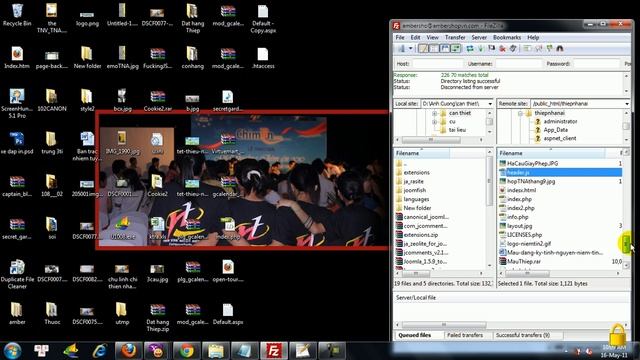The image size is (640, 360).
Task: Click the Username input field
Action: 518,64
